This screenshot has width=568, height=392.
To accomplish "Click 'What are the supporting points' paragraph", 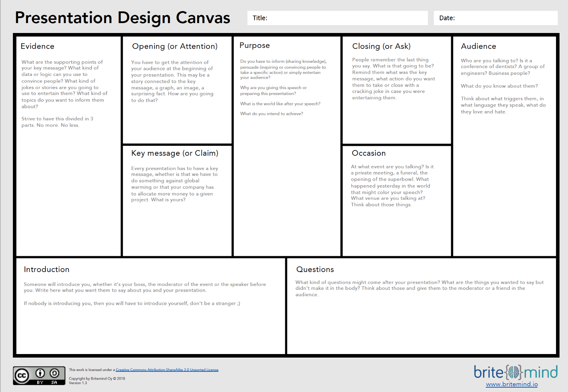I will tap(64, 84).
